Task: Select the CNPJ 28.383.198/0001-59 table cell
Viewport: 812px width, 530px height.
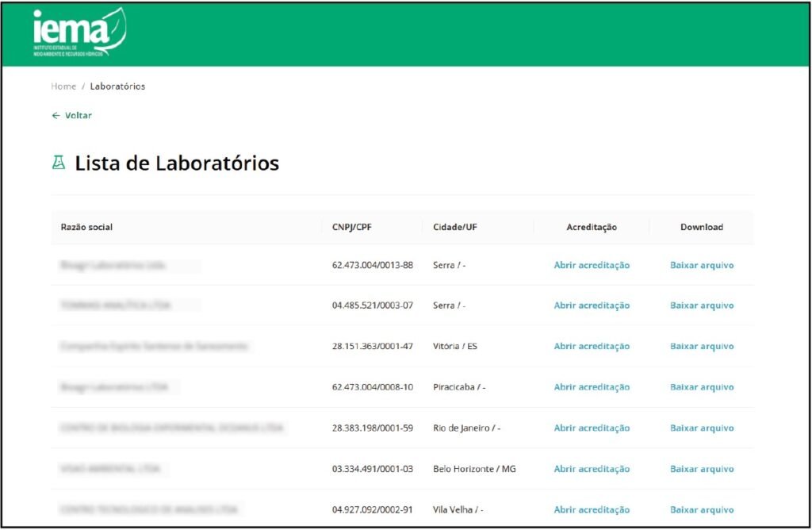Action: pos(373,428)
